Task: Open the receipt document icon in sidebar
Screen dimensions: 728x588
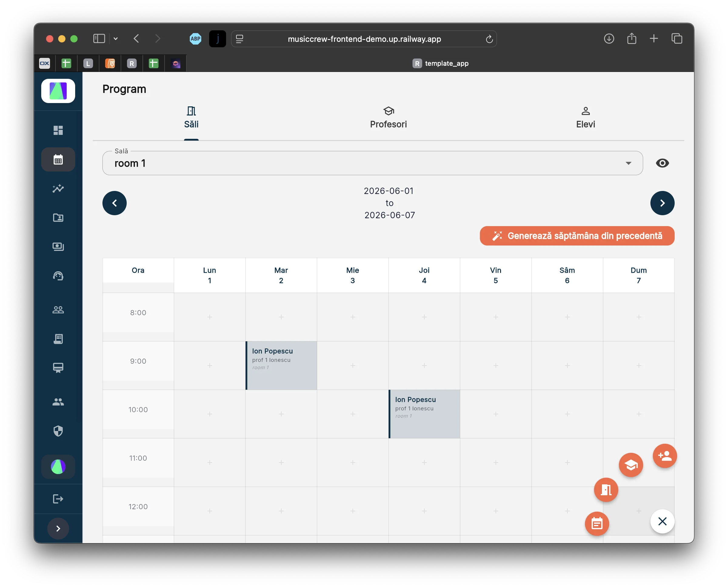Action: pos(58,339)
